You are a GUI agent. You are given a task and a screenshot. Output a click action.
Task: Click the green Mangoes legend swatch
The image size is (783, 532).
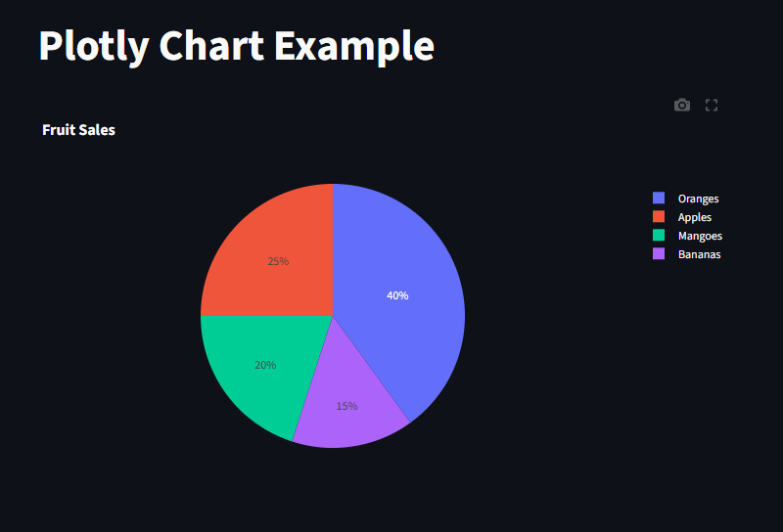pyautogui.click(x=659, y=235)
